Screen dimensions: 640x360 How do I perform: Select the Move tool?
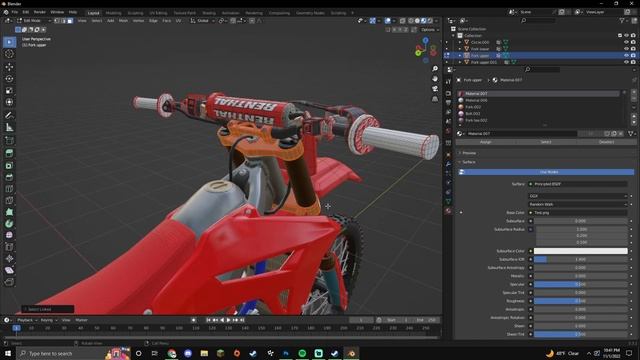pos(9,67)
